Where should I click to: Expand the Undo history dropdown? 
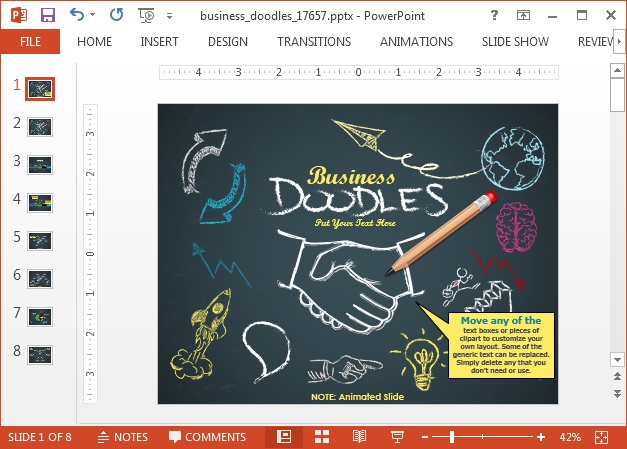point(94,16)
